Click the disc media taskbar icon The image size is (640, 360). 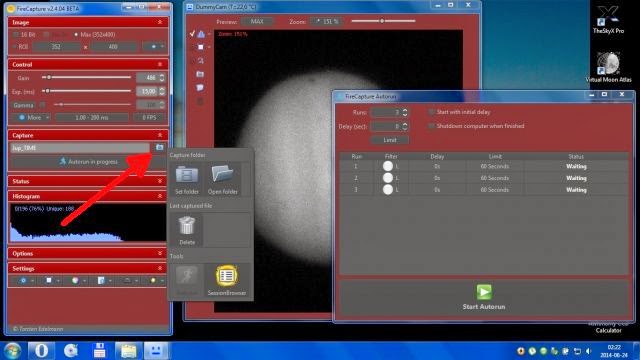tap(71, 350)
